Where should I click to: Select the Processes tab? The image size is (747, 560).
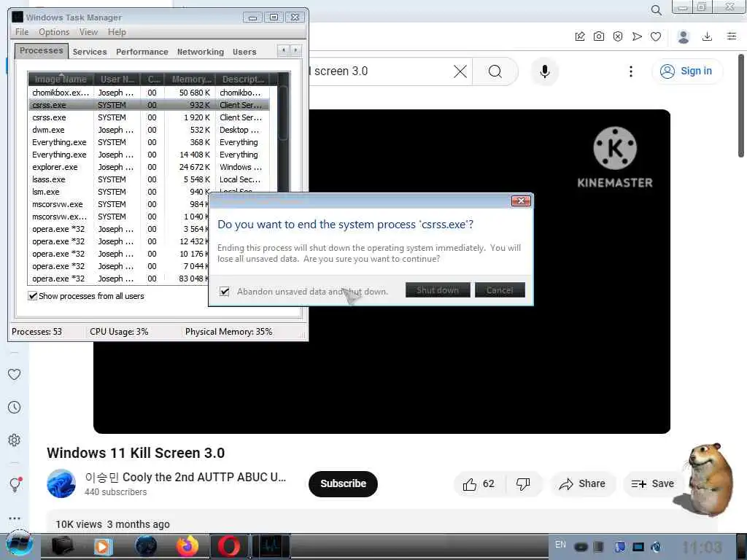[x=42, y=50]
